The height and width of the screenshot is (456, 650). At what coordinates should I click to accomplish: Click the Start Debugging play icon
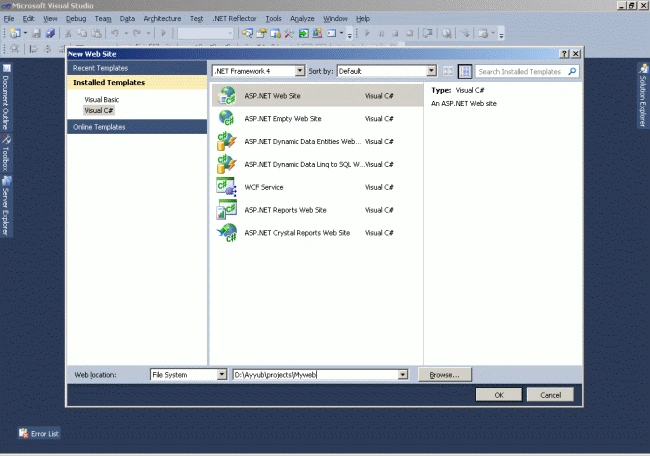pyautogui.click(x=163, y=33)
